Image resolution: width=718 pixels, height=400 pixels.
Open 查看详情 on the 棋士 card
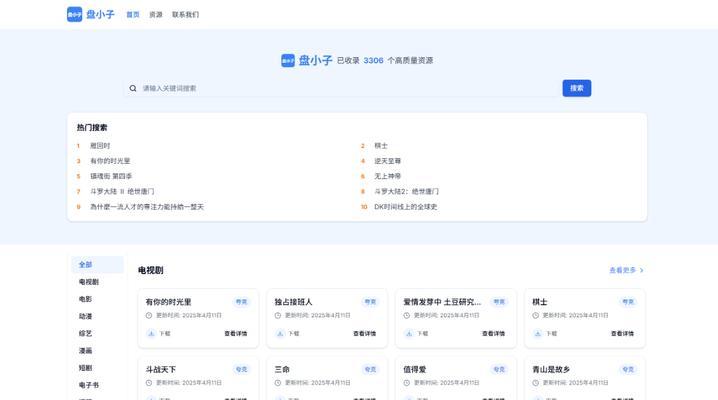coord(622,334)
